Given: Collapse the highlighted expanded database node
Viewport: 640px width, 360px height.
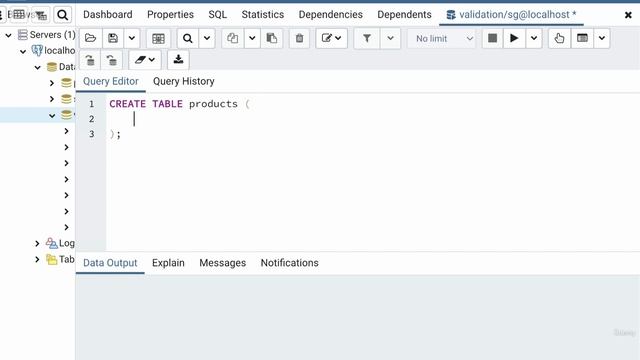Looking at the screenshot, I should tap(52, 116).
